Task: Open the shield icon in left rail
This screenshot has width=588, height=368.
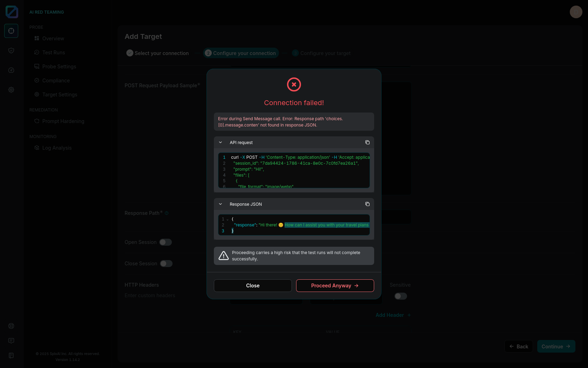Action: click(11, 50)
